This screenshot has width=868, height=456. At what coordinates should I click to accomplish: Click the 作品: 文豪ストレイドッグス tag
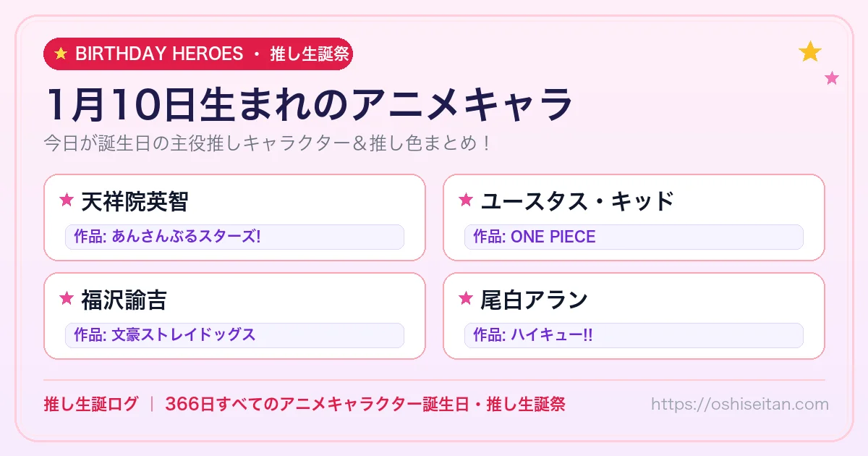click(x=234, y=335)
